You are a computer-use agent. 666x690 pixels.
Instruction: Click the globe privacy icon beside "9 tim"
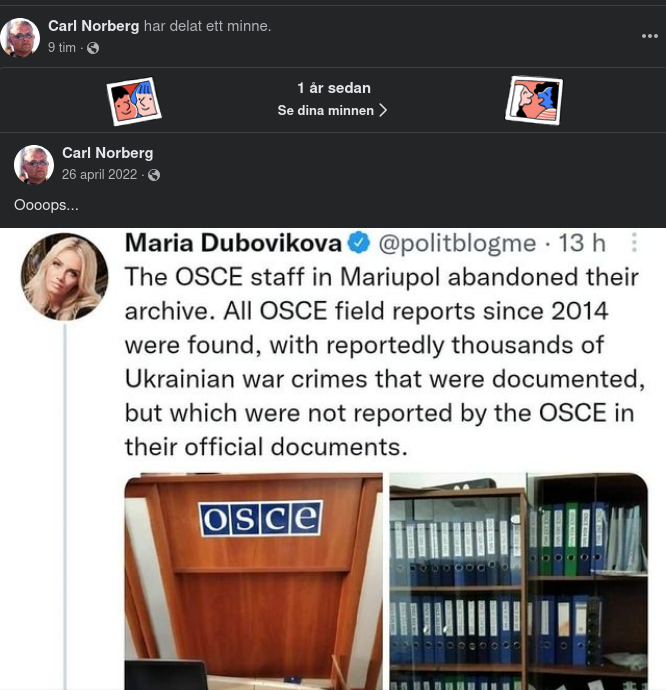tap(93, 48)
